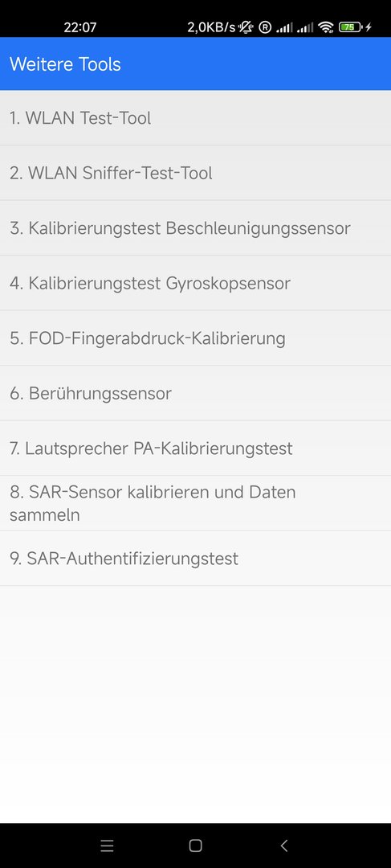Screen dimensions: 391x868
Task: Open the WLAN Test-Tool entry
Action: (195, 118)
